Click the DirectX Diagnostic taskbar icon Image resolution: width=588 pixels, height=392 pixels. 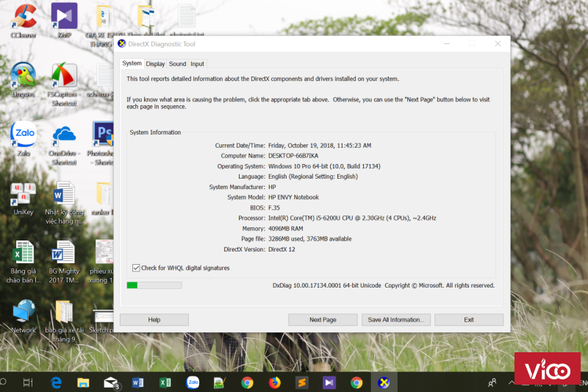tap(384, 382)
